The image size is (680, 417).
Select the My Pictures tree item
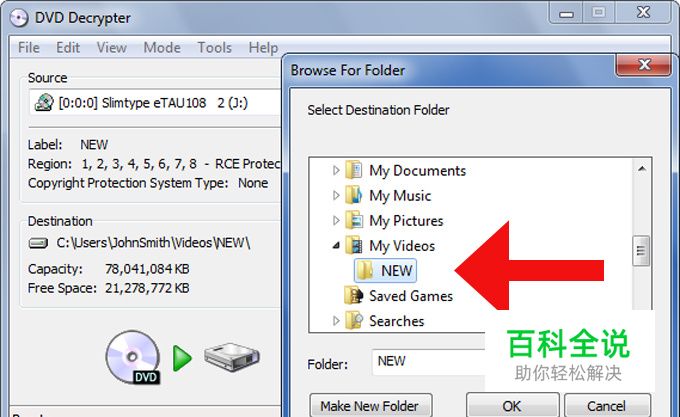(406, 221)
